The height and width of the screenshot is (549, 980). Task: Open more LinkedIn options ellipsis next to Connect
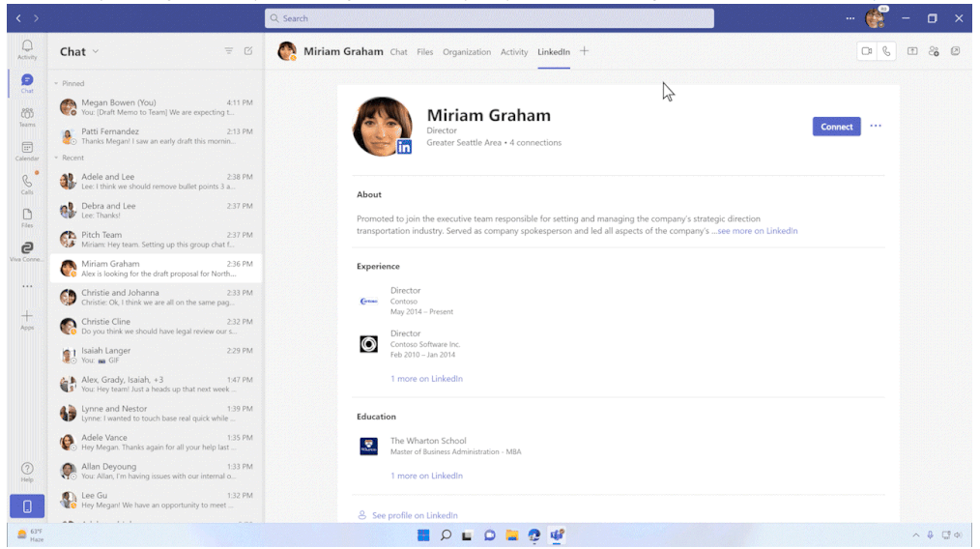[876, 126]
